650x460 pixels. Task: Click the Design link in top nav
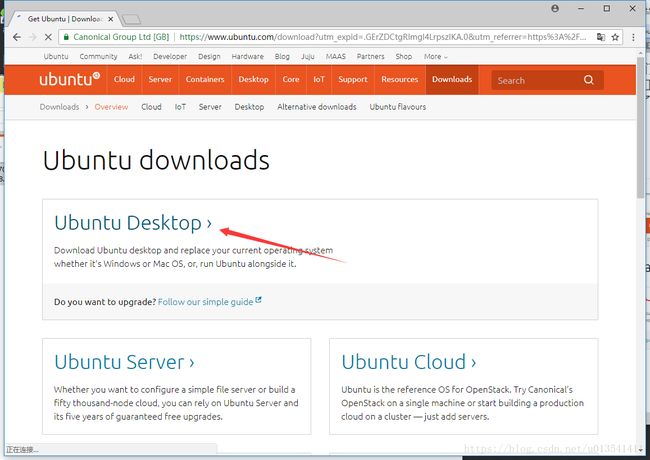209,56
